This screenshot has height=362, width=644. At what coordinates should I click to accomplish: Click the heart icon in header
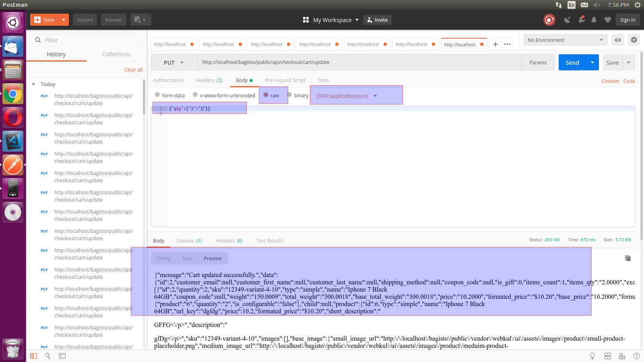(608, 20)
